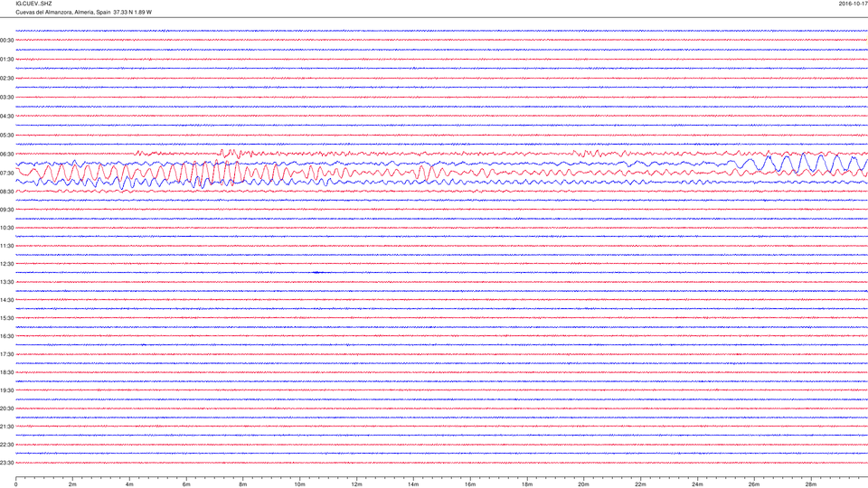Select the 19:30 time label
This screenshot has width=868, height=488.
click(x=6, y=390)
